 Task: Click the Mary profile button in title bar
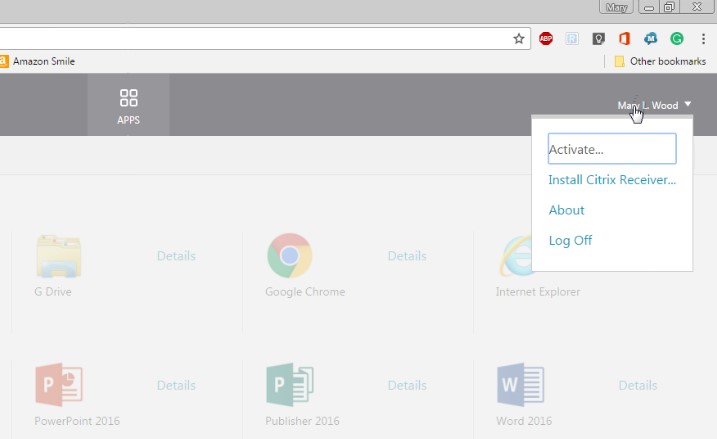(x=616, y=7)
